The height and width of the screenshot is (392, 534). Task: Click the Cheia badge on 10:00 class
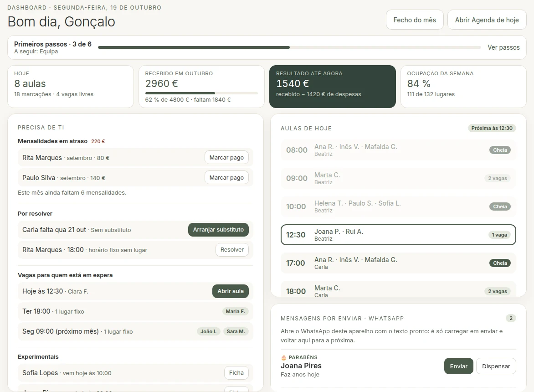tap(500, 206)
